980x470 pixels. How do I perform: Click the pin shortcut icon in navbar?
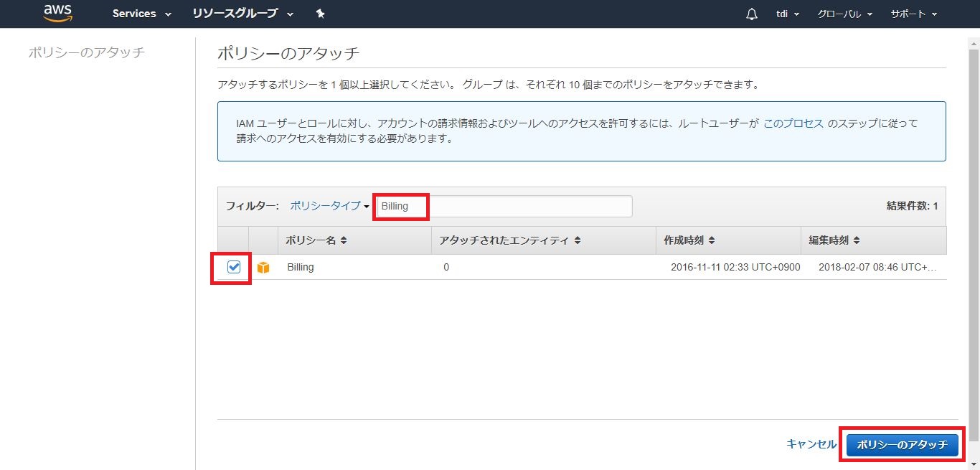(x=320, y=14)
